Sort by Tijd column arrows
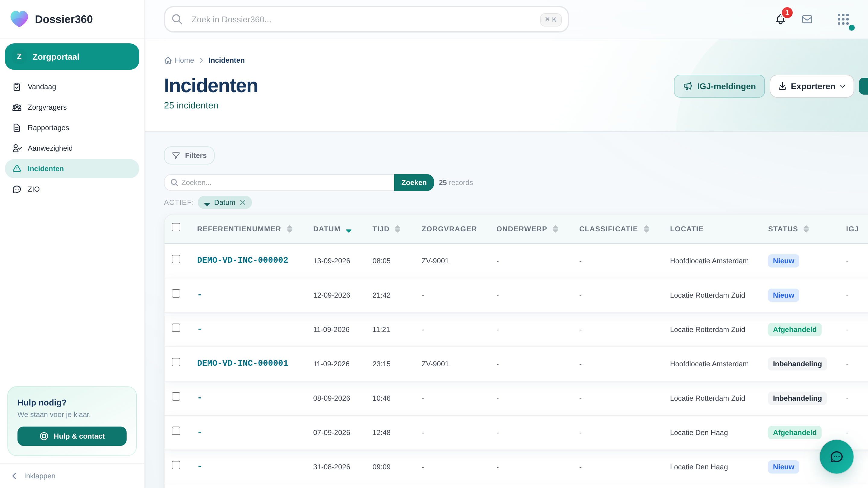 click(x=398, y=229)
